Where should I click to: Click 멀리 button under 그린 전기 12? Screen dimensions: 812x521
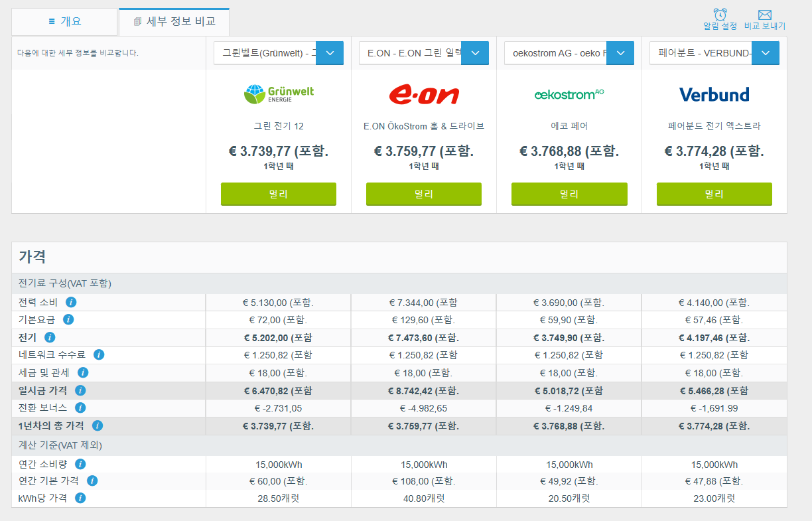pyautogui.click(x=279, y=194)
